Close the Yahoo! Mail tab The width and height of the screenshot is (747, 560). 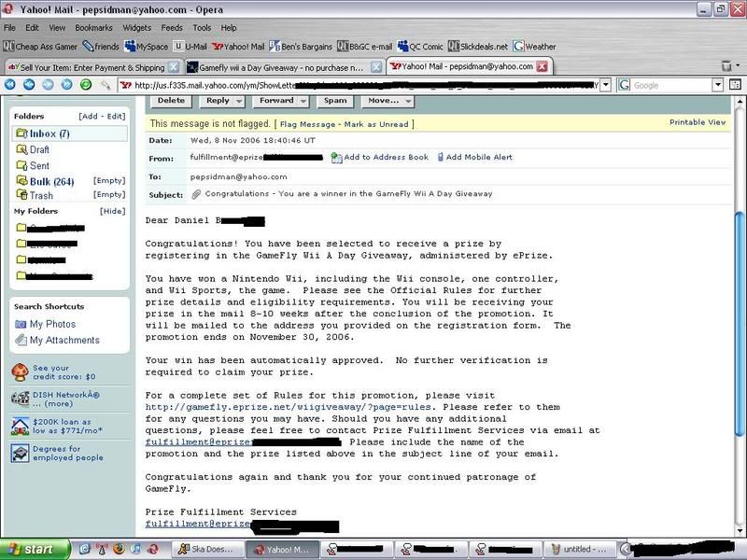[x=543, y=66]
